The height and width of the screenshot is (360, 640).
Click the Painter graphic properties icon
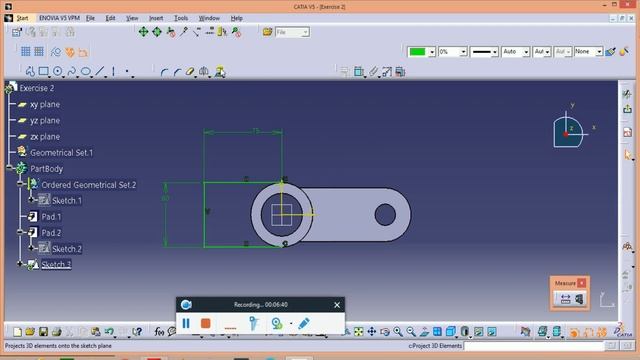tap(610, 52)
